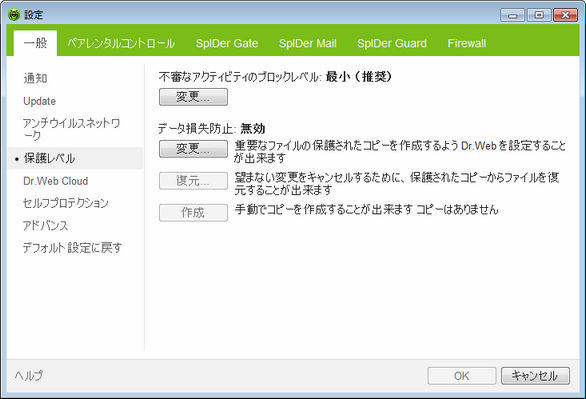
Task: Switch to the SpIDer Mail tab
Action: click(x=308, y=43)
